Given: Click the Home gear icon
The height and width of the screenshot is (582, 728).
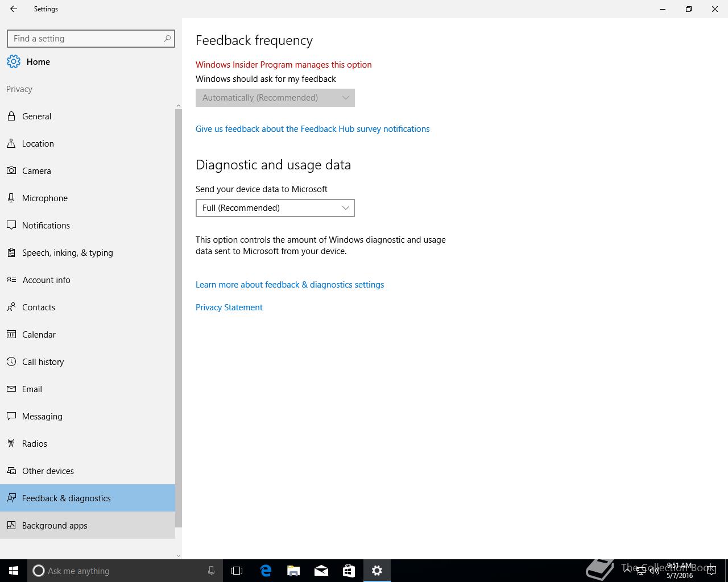Looking at the screenshot, I should 14,62.
